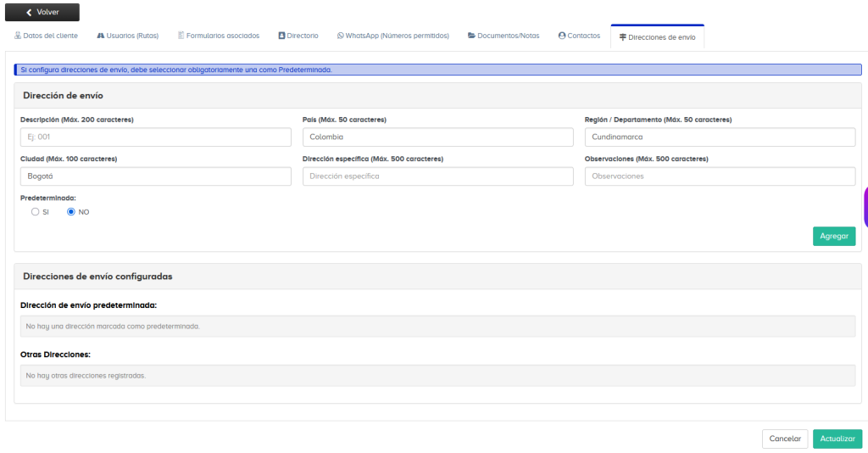Screen dimensions: 868x453
Task: Click the Actualizar button
Action: [x=837, y=439]
